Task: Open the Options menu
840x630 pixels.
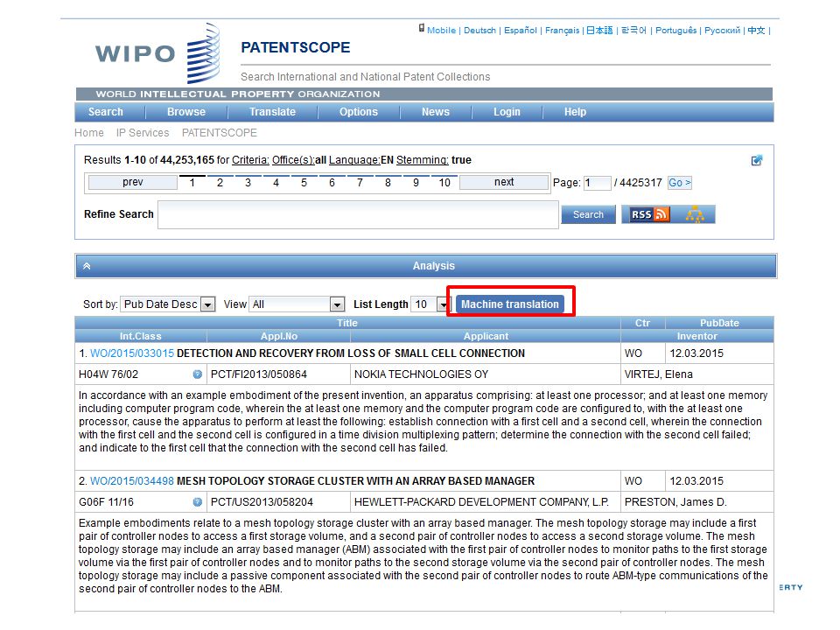Action: (x=359, y=112)
